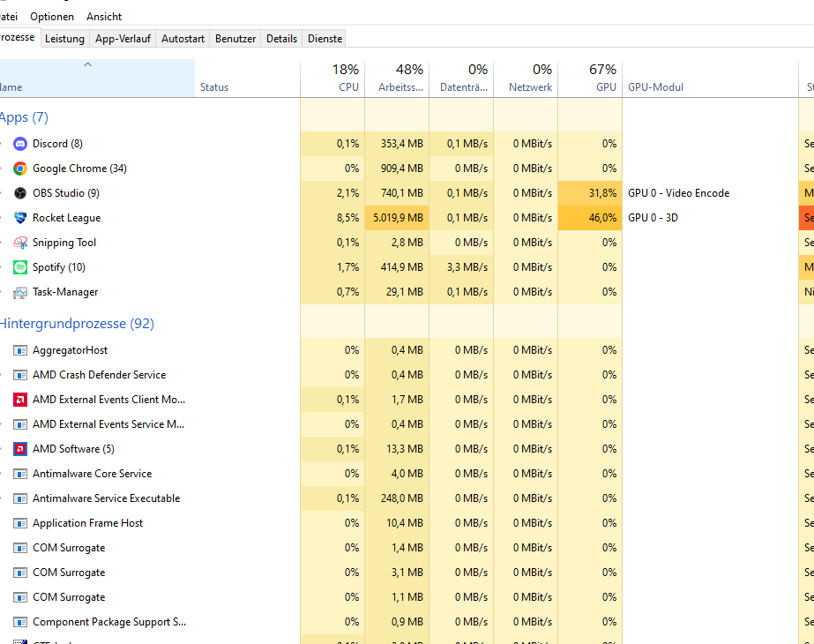814x644 pixels.
Task: Click the Google Chrome icon
Action: (20, 168)
